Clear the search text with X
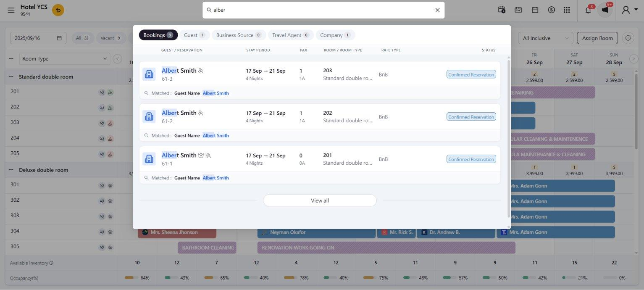The height and width of the screenshot is (290, 644). pos(437,10)
